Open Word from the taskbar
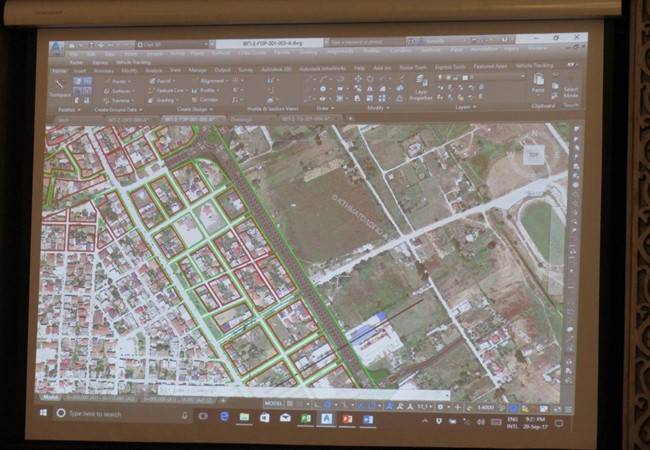The image size is (650, 450). pyautogui.click(x=368, y=420)
